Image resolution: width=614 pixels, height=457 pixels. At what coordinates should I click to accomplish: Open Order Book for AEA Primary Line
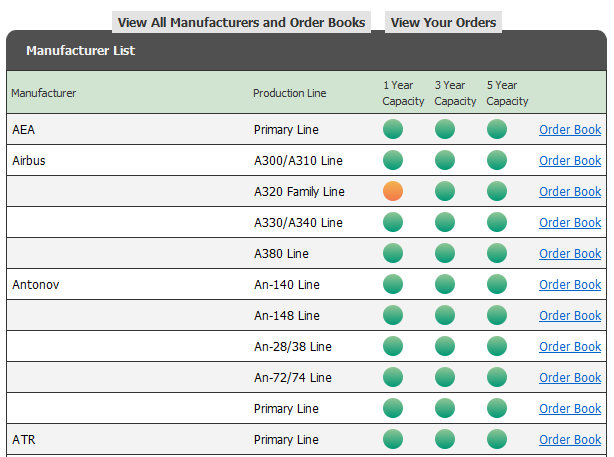tap(570, 129)
